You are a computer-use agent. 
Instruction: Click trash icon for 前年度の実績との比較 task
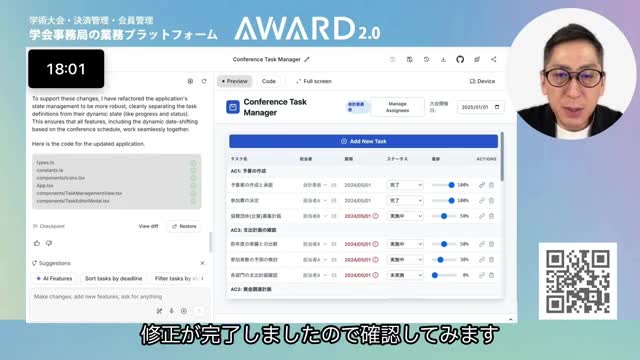click(491, 244)
